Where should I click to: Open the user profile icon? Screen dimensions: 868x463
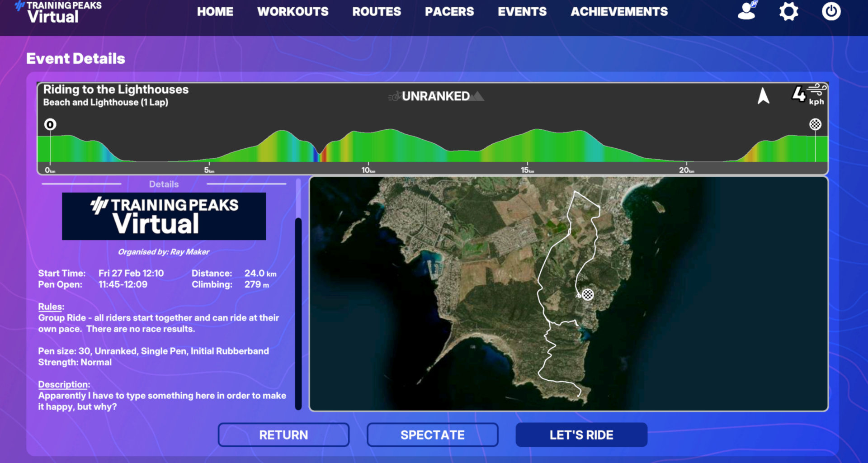pos(746,12)
